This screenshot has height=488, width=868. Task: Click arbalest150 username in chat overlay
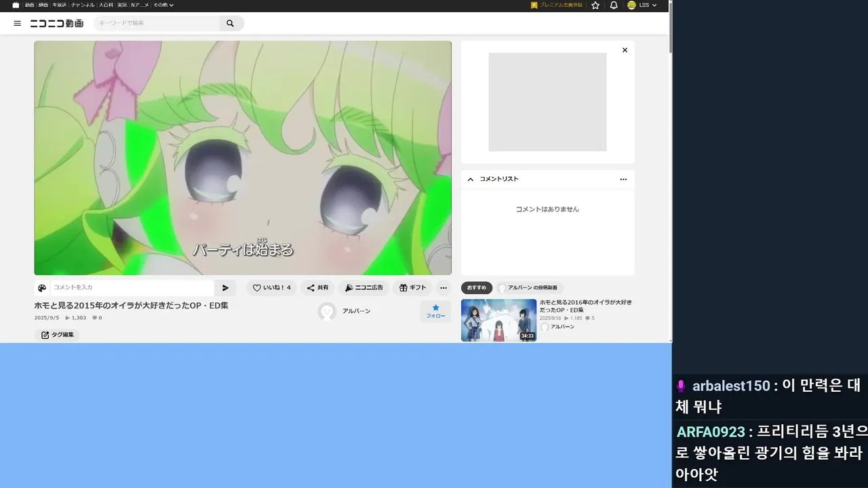(x=731, y=386)
